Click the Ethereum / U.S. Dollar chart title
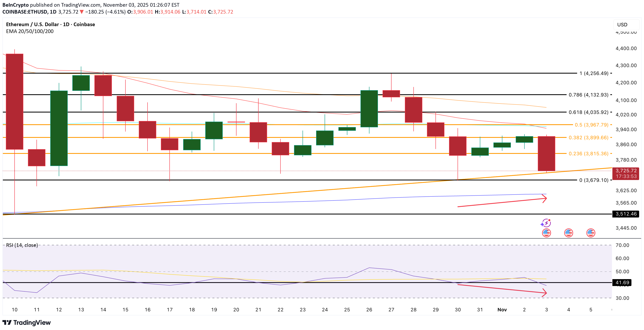644x330 pixels. click(50, 24)
